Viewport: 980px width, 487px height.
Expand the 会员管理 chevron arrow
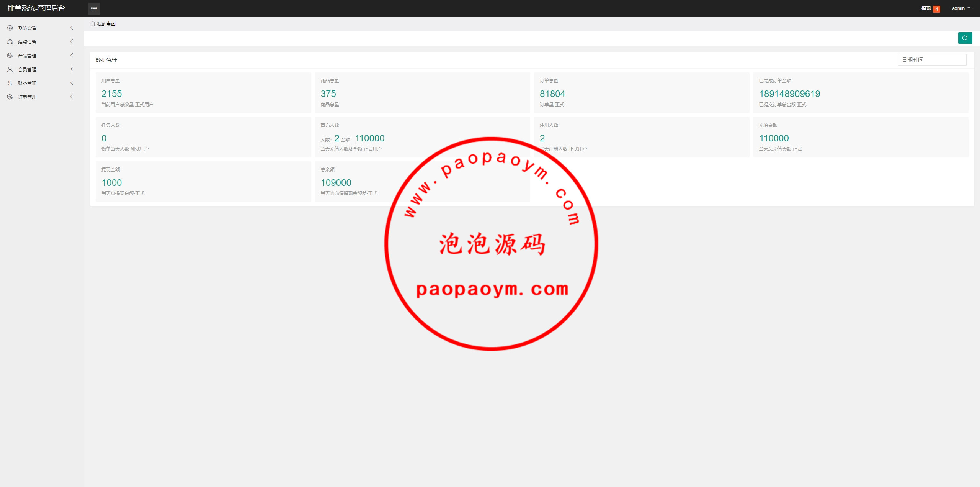[x=72, y=69]
